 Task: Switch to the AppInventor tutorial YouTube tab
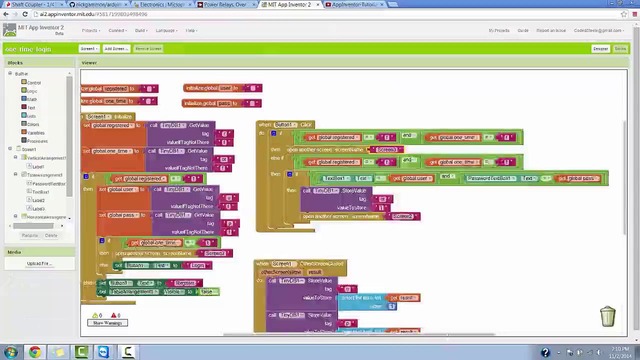point(354,4)
